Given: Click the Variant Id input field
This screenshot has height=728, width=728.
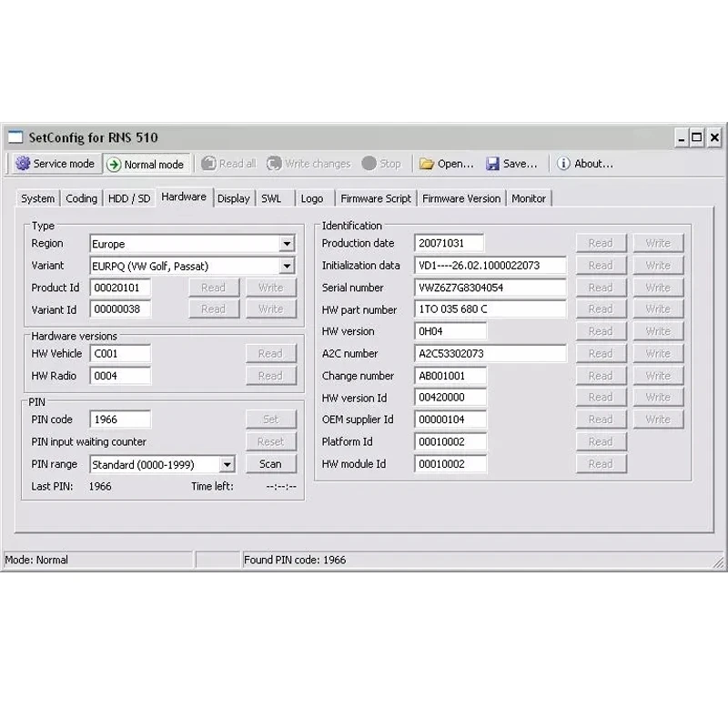Looking at the screenshot, I should (120, 309).
